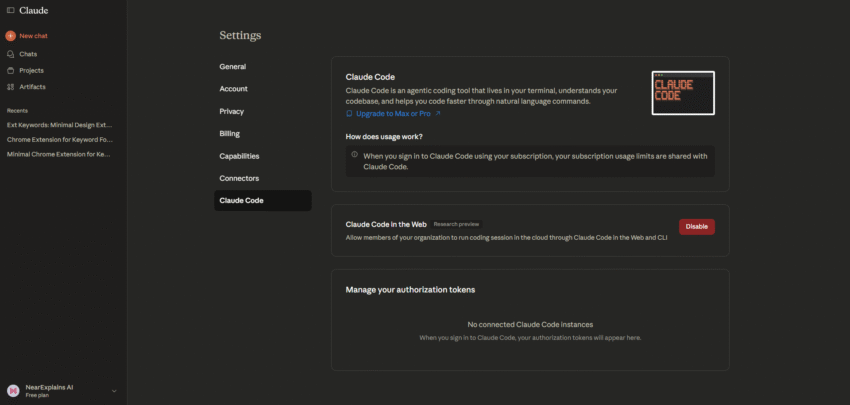
Task: Open recent chat Ext Keywords: Minimal Design
Action: click(x=59, y=125)
